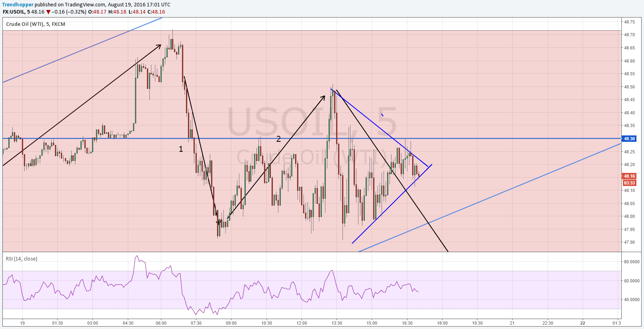Screen dimensions: 644x329
Task: Click the 48.55 price axis label
Action: (x=629, y=74)
